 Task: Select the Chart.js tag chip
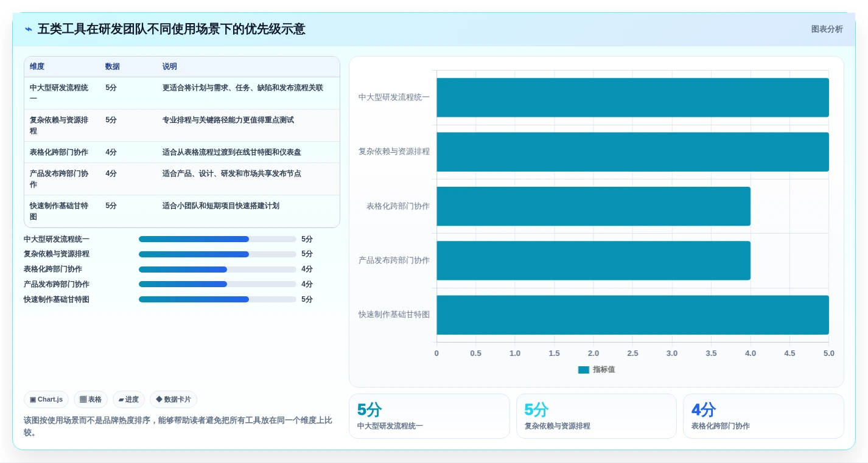[46, 400]
